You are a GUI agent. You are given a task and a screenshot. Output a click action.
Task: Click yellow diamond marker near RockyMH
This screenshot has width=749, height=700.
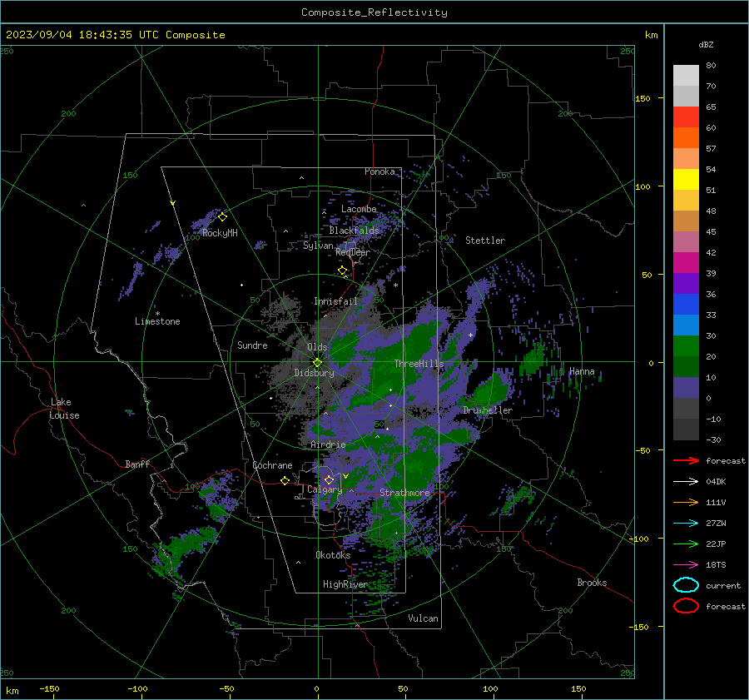(x=222, y=217)
